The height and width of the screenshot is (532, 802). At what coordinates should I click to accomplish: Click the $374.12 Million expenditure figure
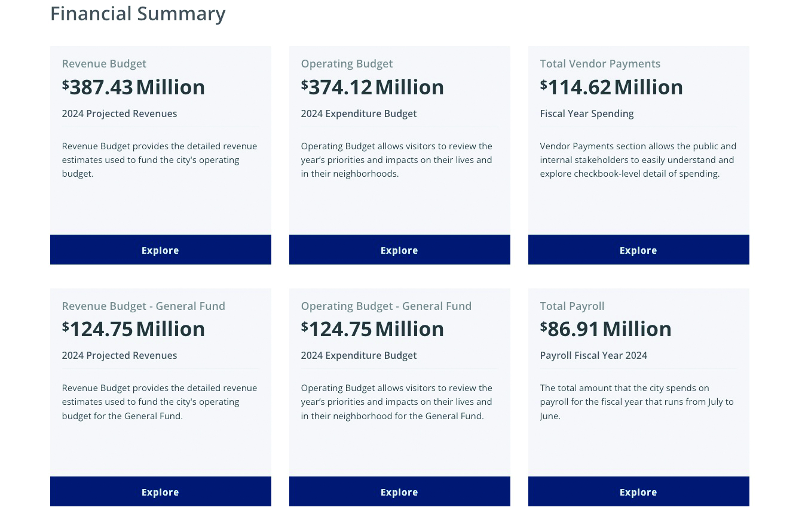[x=372, y=87]
